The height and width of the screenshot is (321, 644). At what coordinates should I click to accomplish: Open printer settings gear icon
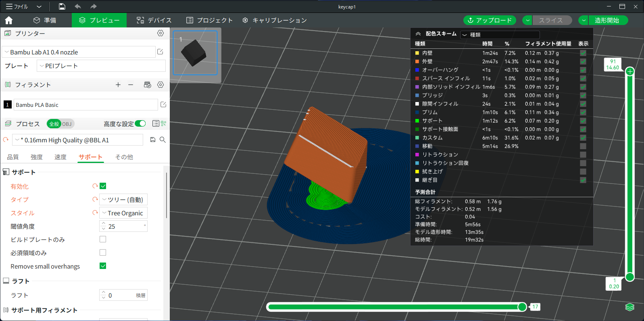point(160,33)
